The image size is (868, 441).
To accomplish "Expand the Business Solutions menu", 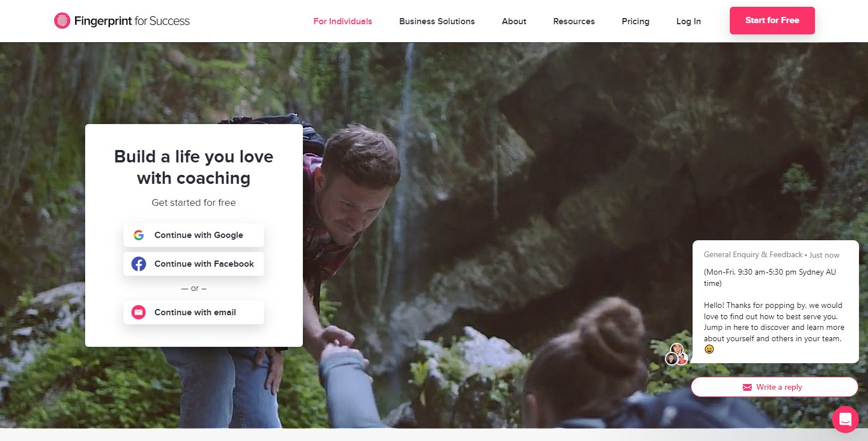I will (437, 21).
